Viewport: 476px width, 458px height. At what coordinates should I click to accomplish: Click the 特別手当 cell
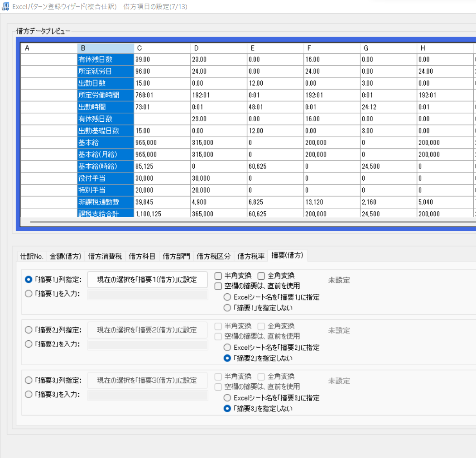coord(106,190)
